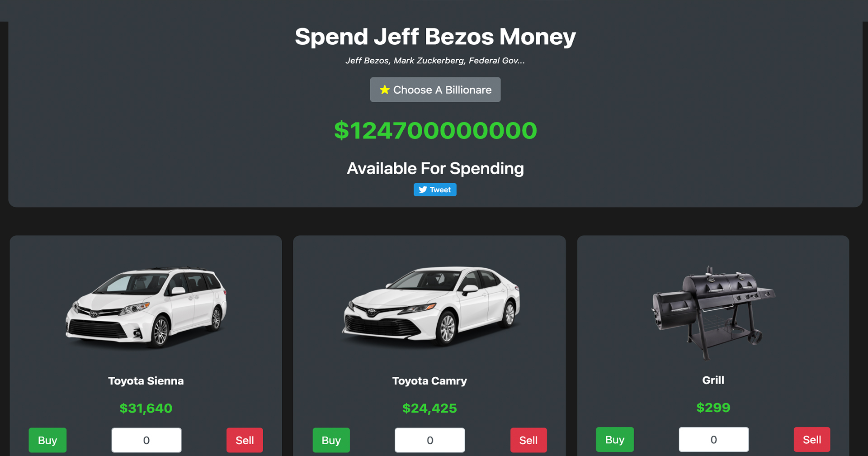Sell a Toyota Sienna

245,440
